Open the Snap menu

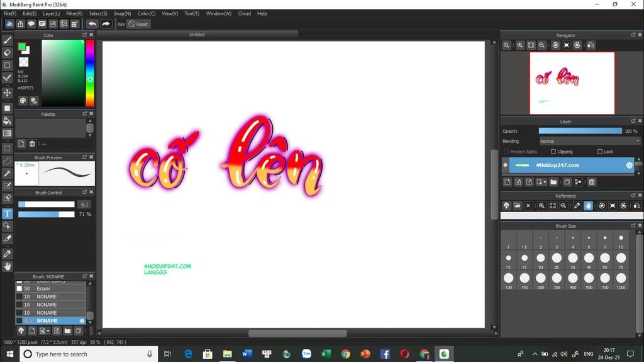[123, 14]
